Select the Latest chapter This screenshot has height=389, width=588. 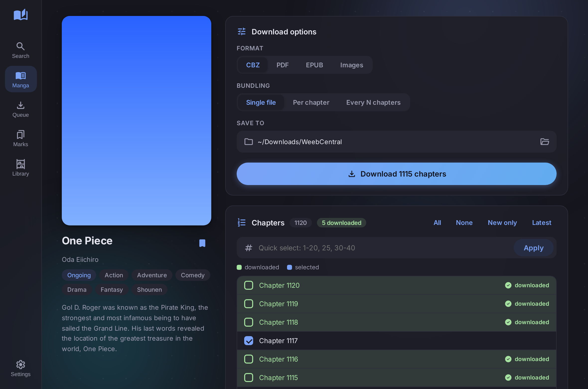point(542,222)
